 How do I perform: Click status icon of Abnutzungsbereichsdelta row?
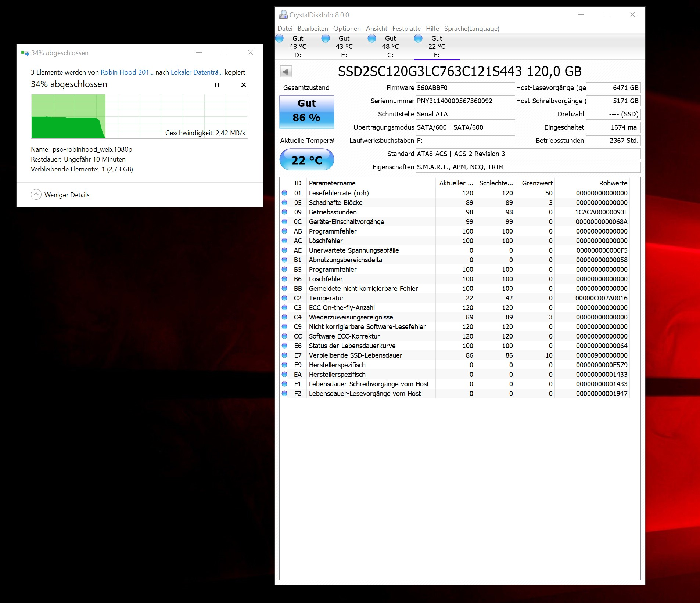click(x=284, y=260)
